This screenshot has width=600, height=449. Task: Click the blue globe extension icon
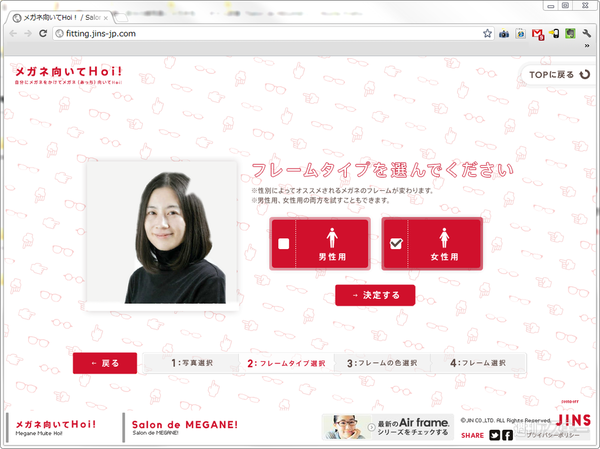[520, 34]
